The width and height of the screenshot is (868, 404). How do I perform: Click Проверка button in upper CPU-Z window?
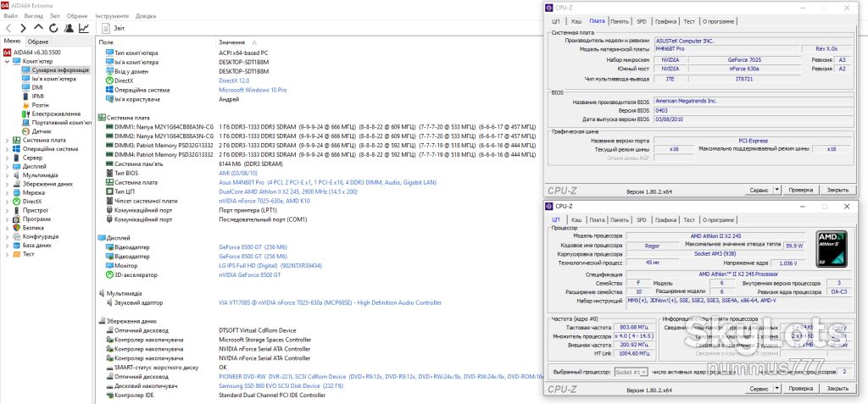pyautogui.click(x=800, y=190)
